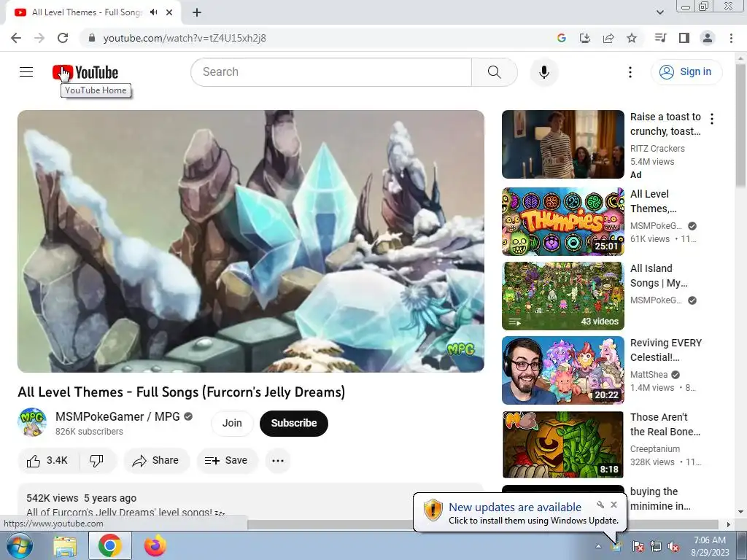Click 'Those Aren't the Real Bone' title

click(665, 424)
